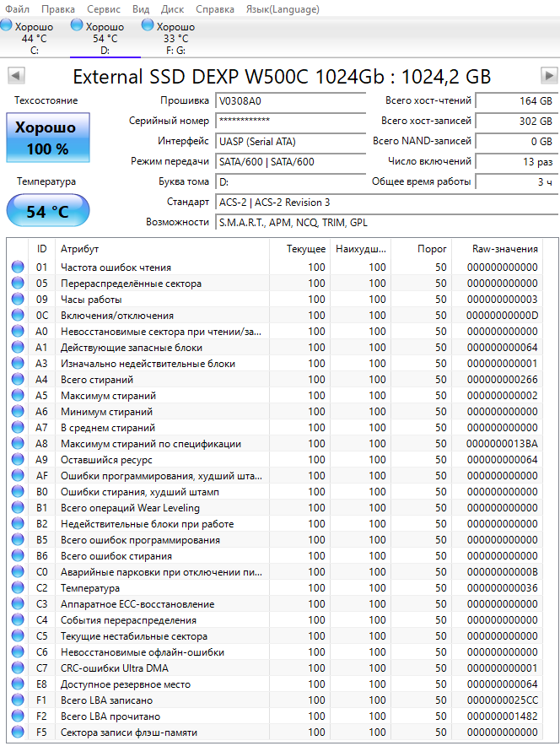
Task: Click status icon for attribute A6
Action: [18, 412]
